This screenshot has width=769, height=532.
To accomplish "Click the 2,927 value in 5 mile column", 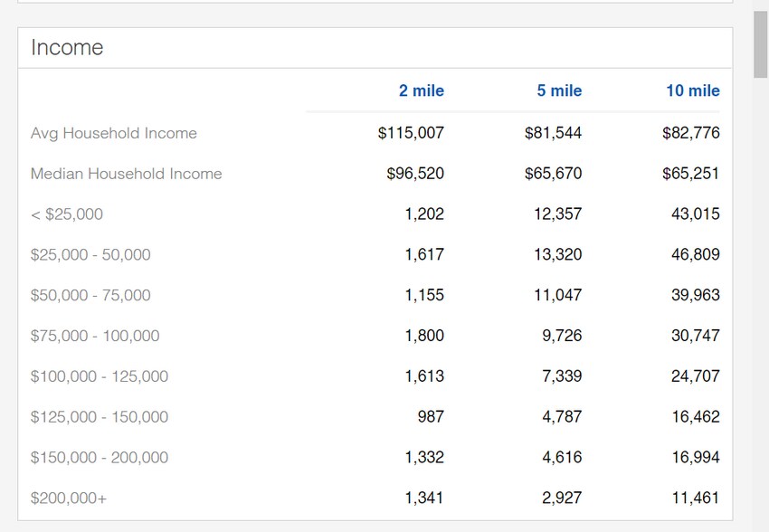I will (562, 498).
